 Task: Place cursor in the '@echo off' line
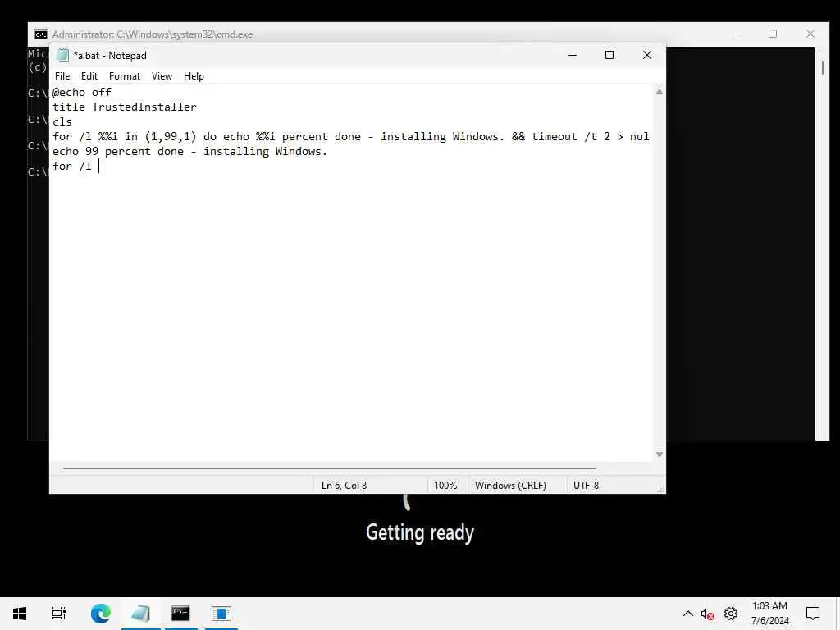82,92
